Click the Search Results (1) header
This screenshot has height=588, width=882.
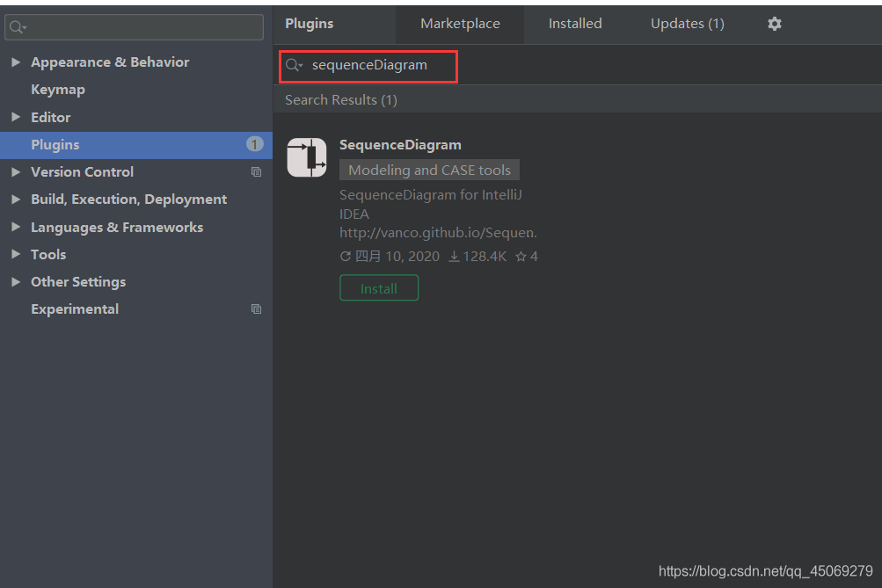click(x=341, y=100)
